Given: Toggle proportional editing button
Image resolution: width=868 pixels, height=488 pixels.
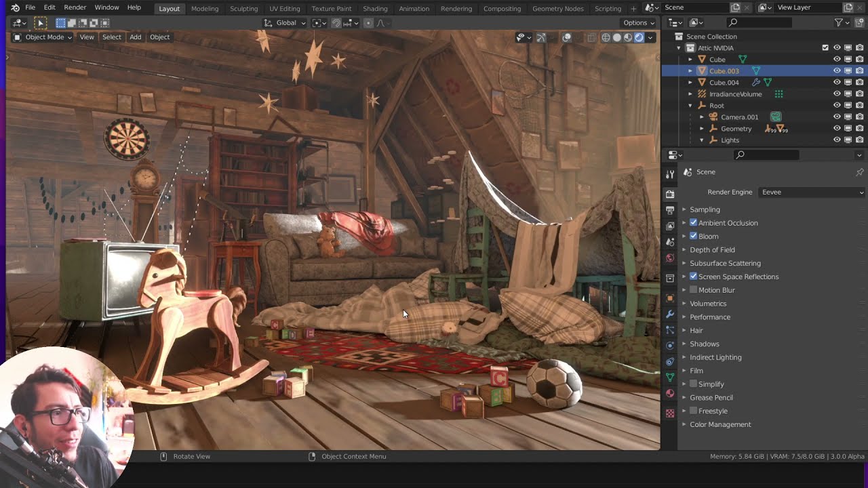Looking at the screenshot, I should tap(368, 22).
